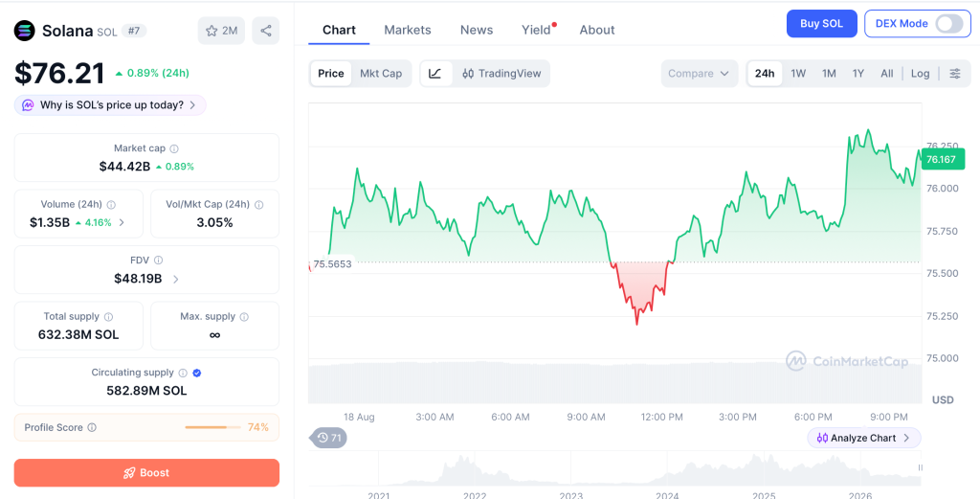
Task: Open Market cap info icon
Action: (x=174, y=148)
